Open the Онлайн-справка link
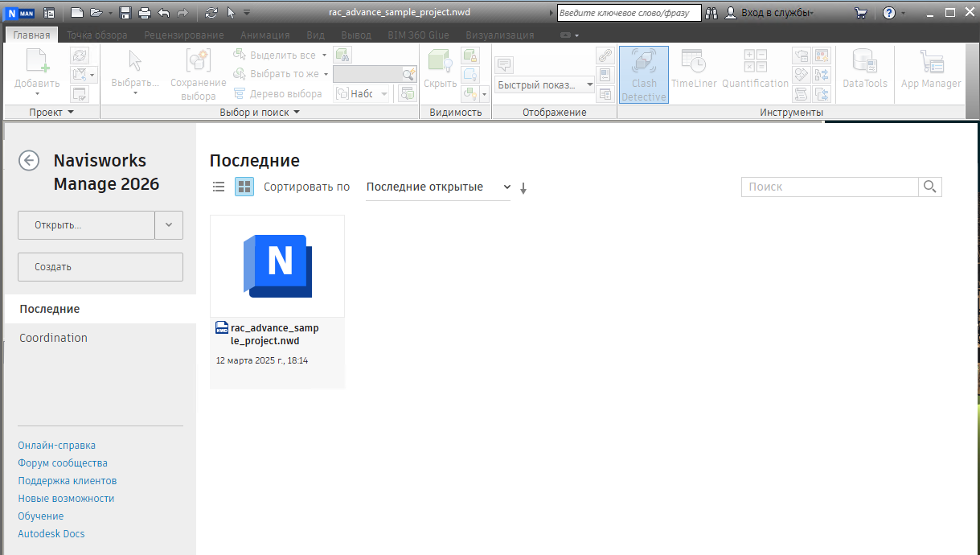 (x=56, y=446)
